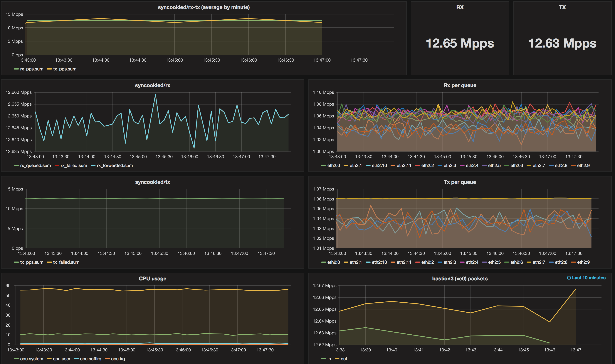Click the cpu.system green legend color dash
The width and height of the screenshot is (615, 364).
coord(16,359)
